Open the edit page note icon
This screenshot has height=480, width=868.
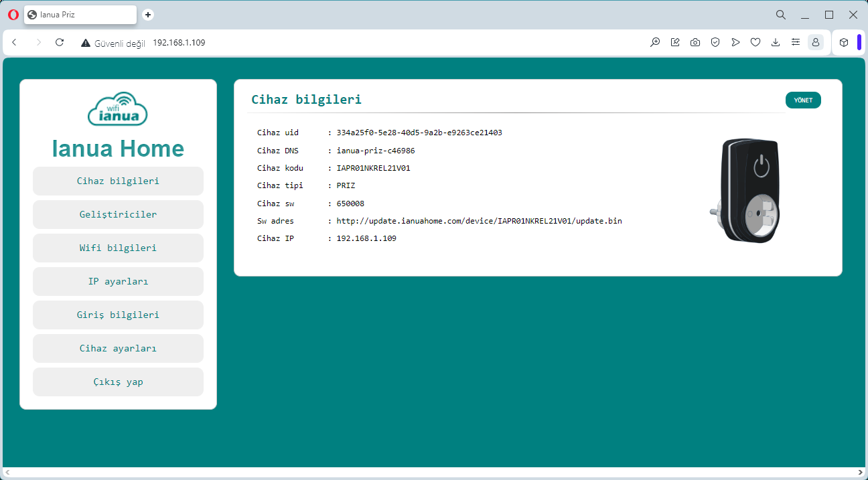click(675, 42)
